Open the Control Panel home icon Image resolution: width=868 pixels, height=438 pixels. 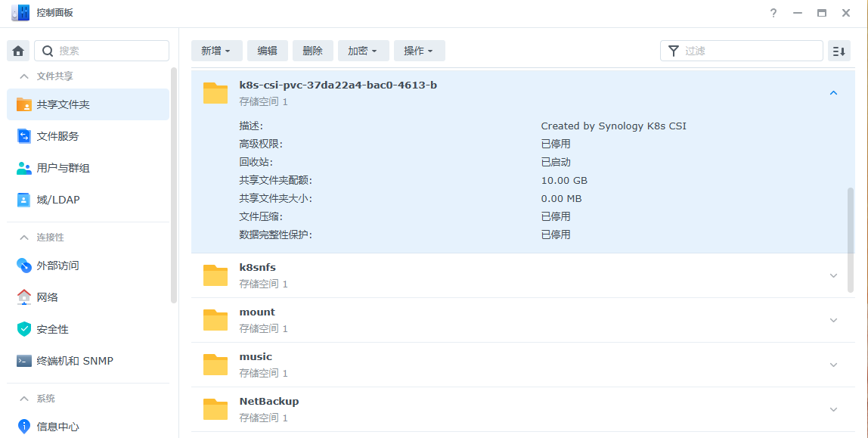[18, 51]
